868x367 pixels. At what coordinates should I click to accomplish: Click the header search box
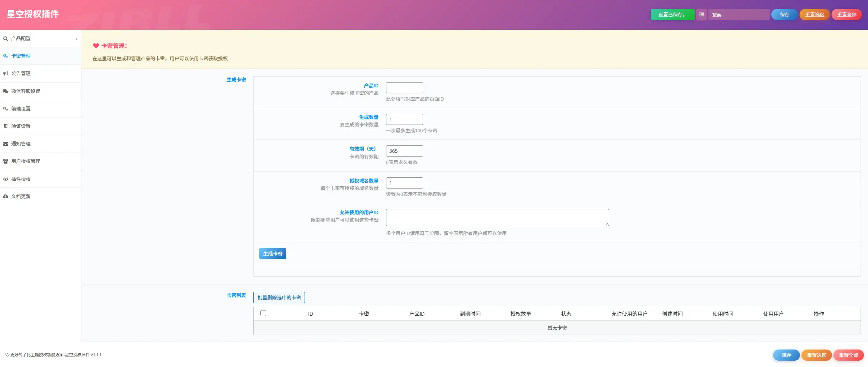point(739,15)
